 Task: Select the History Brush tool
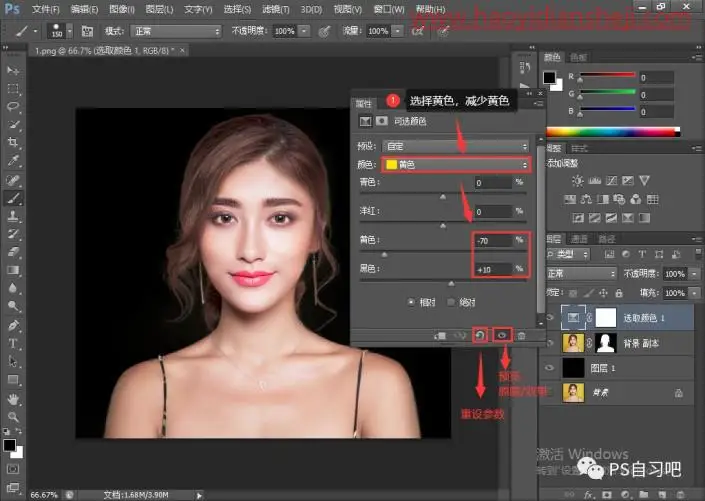(13, 234)
